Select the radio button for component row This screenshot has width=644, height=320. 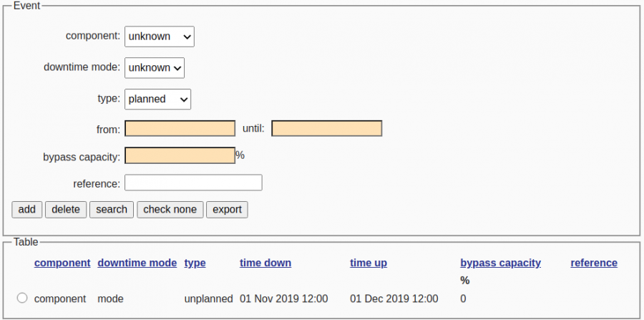coord(22,298)
